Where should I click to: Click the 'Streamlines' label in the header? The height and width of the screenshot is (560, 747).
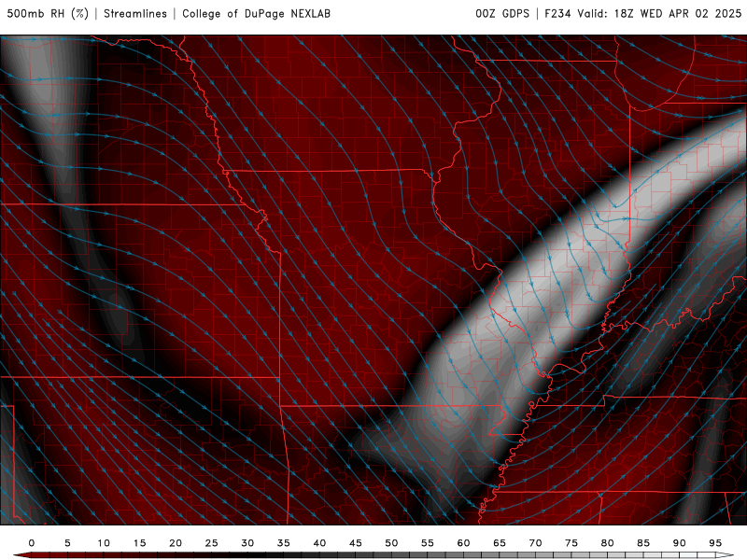click(135, 14)
